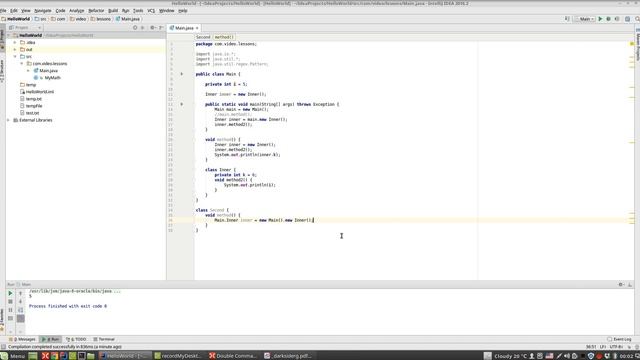Click the lessons breadcrumb in navigation bar
Image resolution: width=640 pixels, height=360 pixels.
[101, 19]
